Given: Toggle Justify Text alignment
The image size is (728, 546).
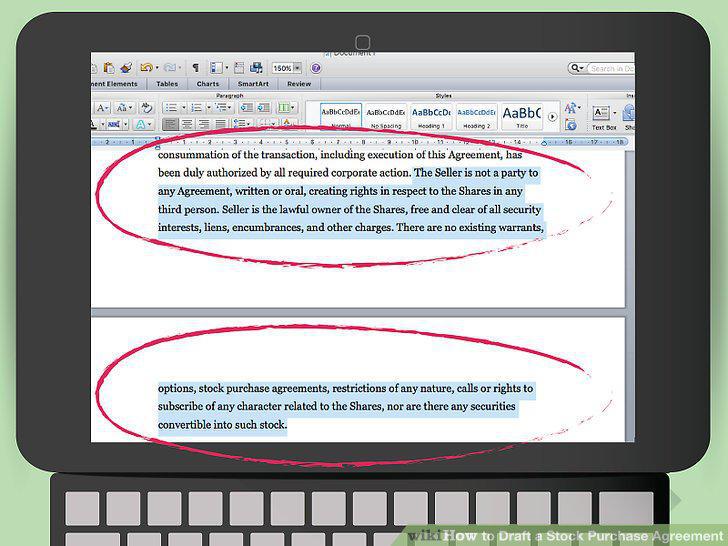Looking at the screenshot, I should 220,124.
